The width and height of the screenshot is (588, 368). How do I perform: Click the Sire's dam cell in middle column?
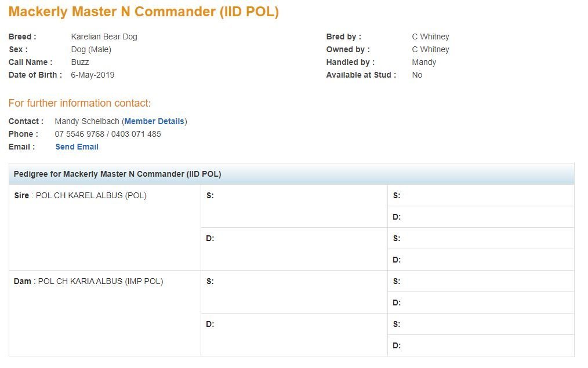point(293,249)
